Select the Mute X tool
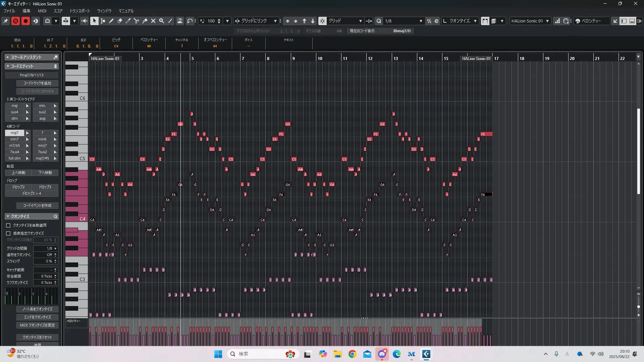The height and width of the screenshot is (362, 644). [153, 21]
